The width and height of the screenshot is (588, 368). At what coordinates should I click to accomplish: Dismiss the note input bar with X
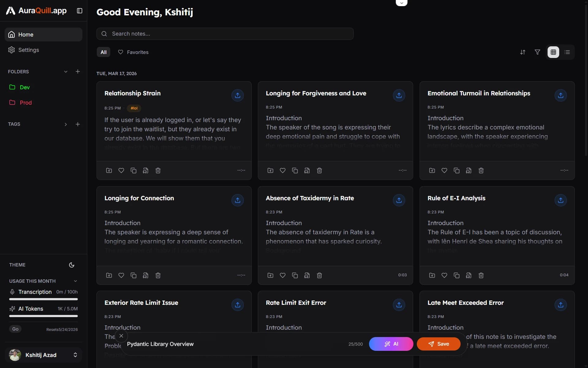point(121,336)
